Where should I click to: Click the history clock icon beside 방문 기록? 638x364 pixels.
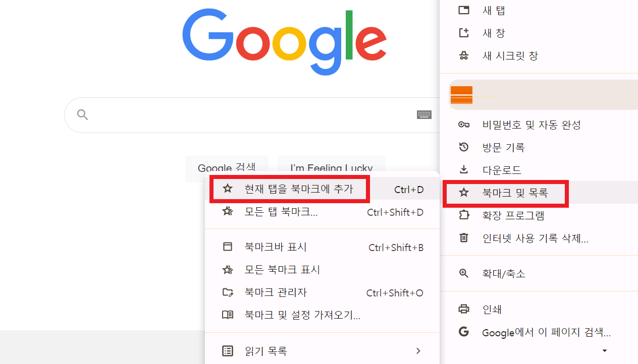pos(463,147)
